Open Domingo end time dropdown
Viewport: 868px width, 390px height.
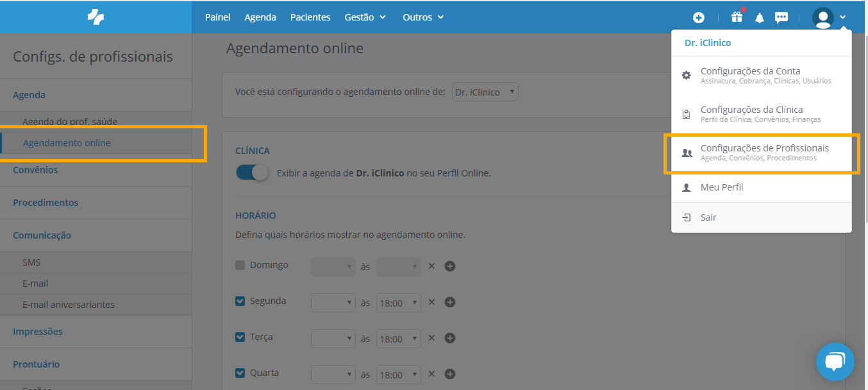point(399,266)
